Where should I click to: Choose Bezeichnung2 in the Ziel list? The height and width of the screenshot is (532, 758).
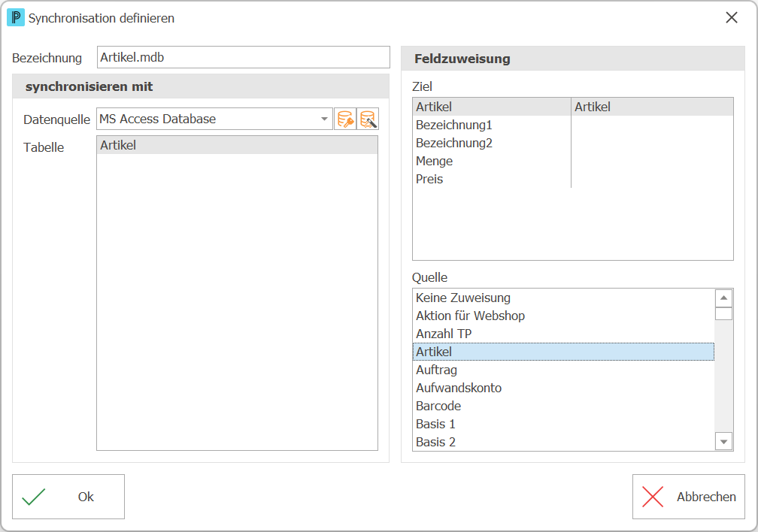(492, 143)
